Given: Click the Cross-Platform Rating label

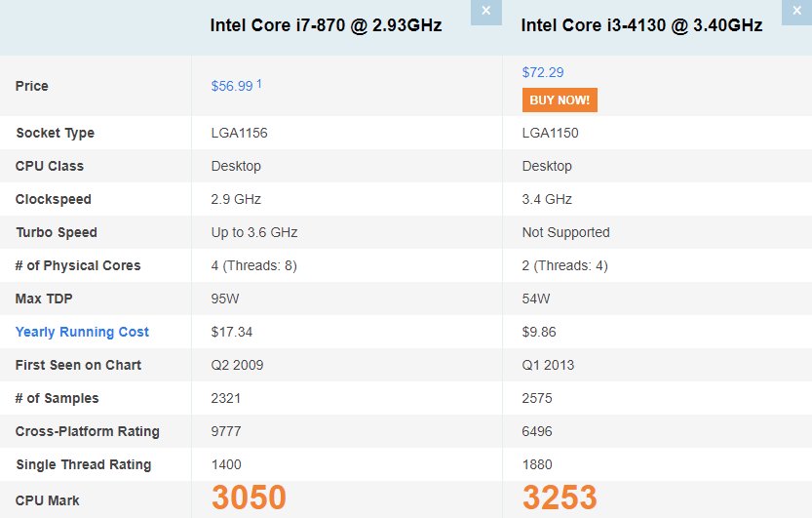Looking at the screenshot, I should 87,431.
